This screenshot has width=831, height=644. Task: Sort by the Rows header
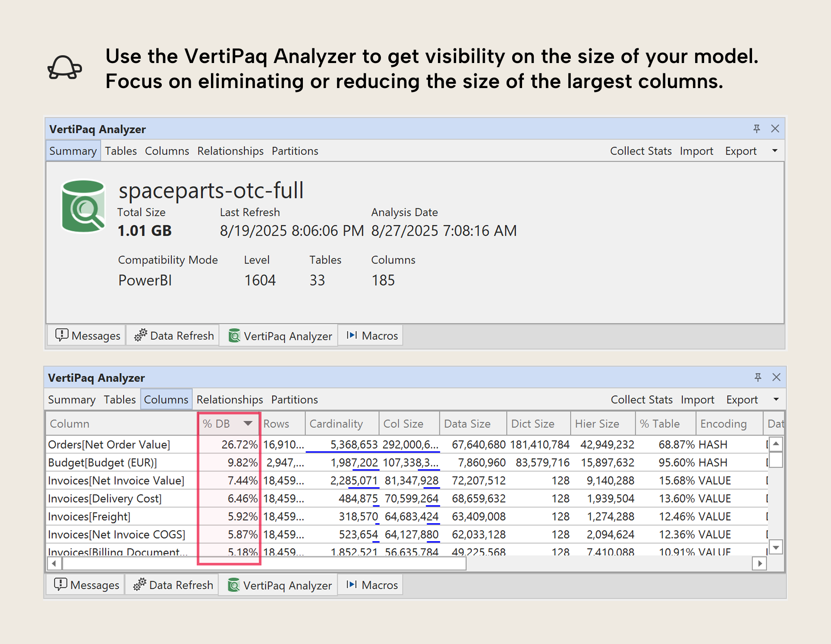pyautogui.click(x=282, y=424)
